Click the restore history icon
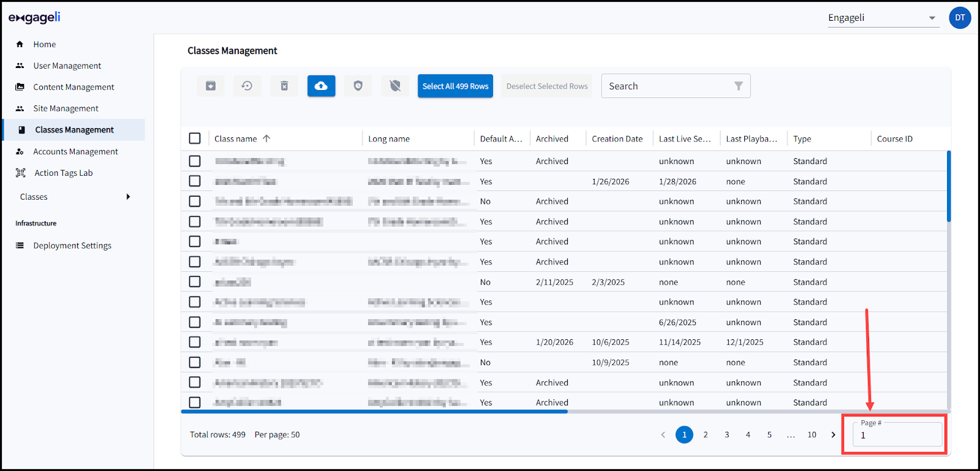Screen dimensions: 980x471 tap(247, 86)
